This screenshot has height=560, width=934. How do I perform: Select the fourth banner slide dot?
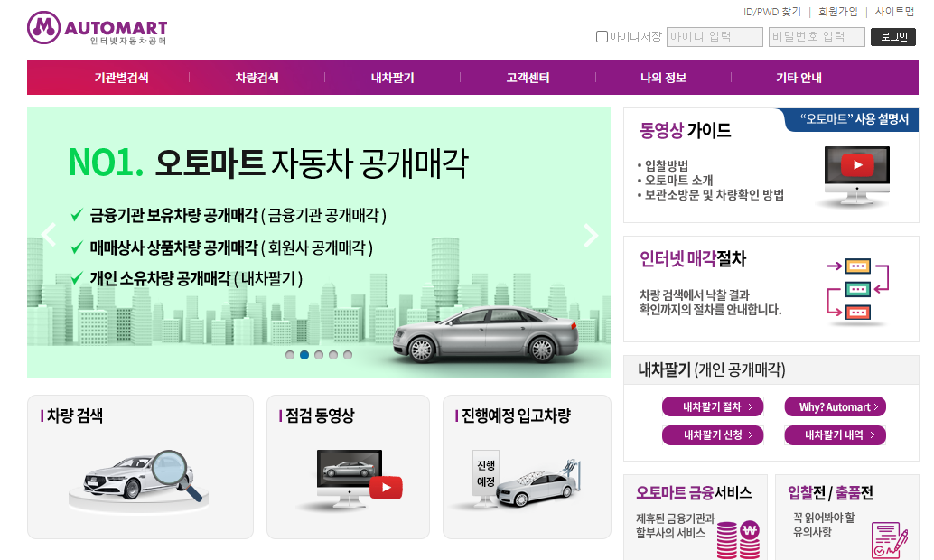point(333,355)
